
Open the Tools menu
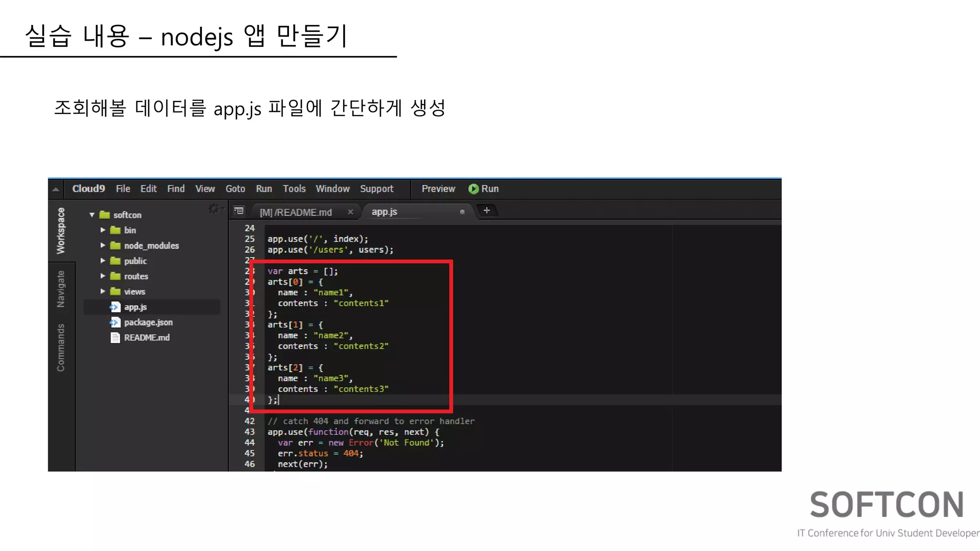(294, 188)
